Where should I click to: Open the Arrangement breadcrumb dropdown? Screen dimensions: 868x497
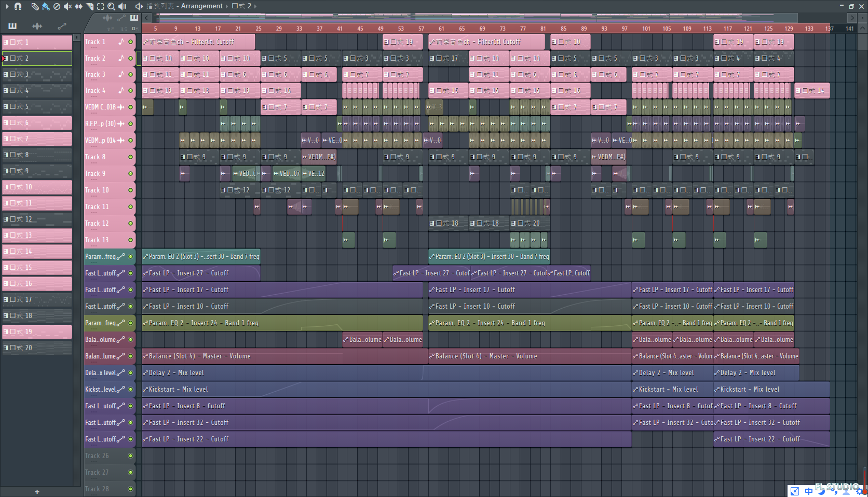pyautogui.click(x=202, y=6)
